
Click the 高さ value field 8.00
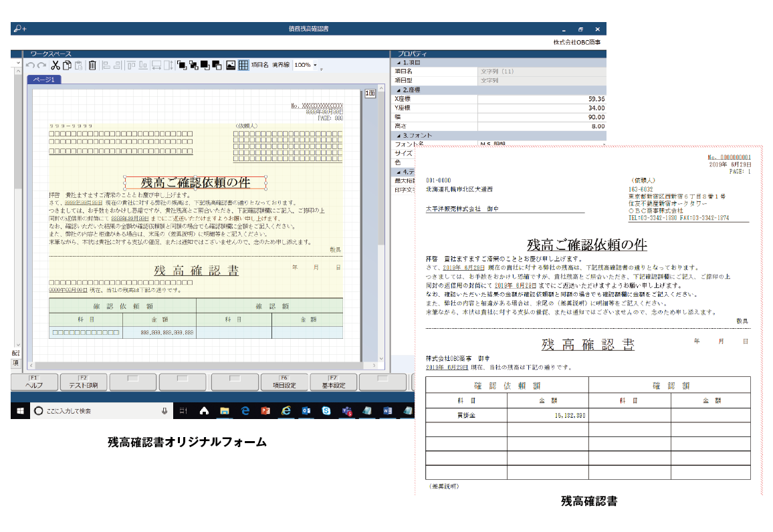point(542,126)
